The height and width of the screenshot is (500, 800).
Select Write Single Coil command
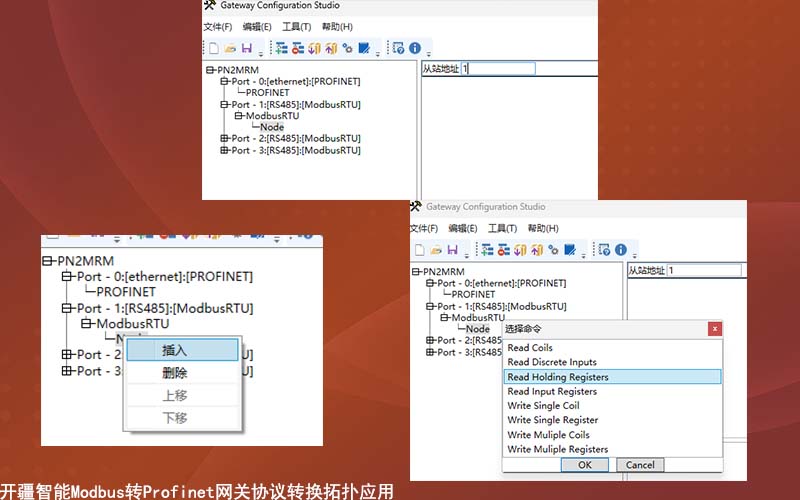coord(612,406)
